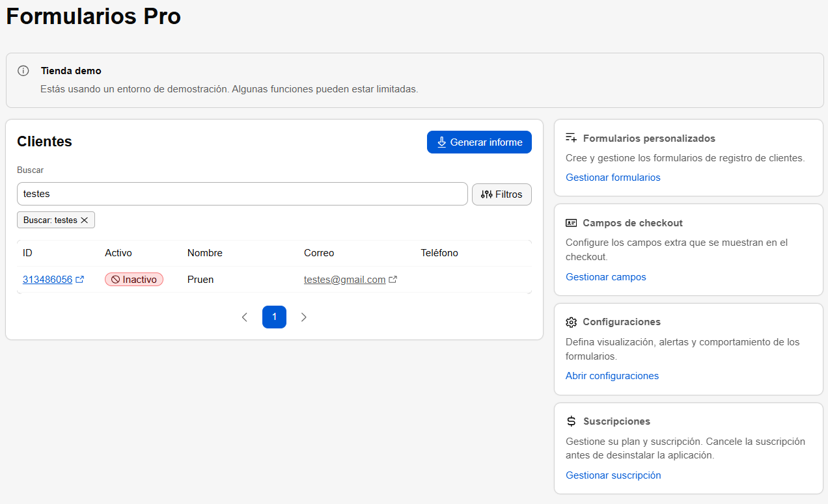Image resolution: width=828 pixels, height=504 pixels.
Task: Select page 1 in the pagination
Action: [274, 317]
